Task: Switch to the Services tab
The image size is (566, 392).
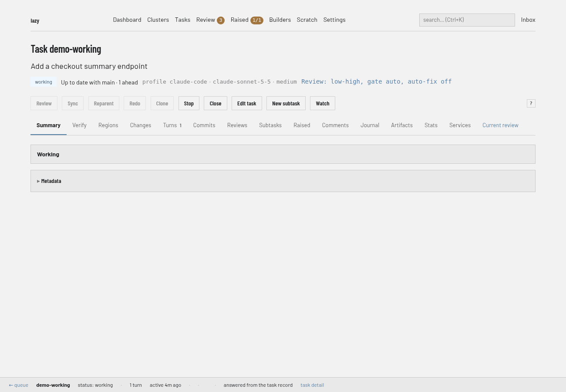Action: pos(460,125)
